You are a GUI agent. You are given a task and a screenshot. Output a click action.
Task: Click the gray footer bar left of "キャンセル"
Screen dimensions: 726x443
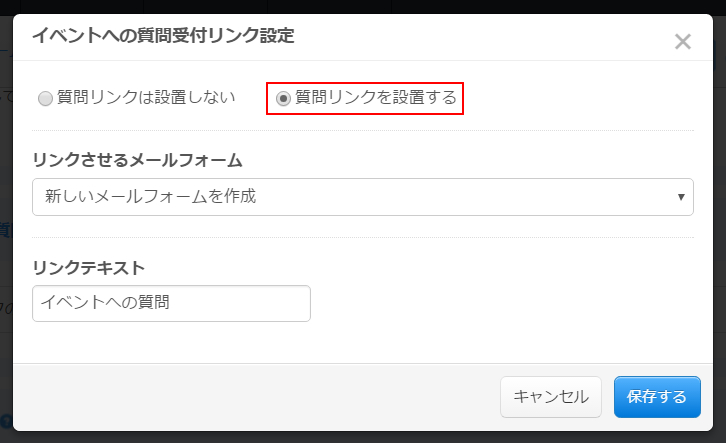pos(250,397)
